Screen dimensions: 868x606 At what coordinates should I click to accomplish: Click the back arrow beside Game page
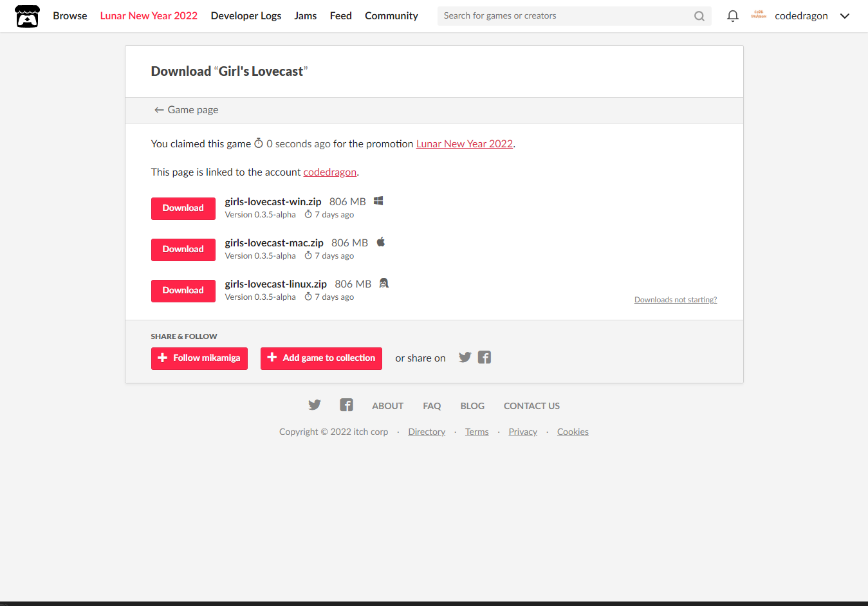159,110
